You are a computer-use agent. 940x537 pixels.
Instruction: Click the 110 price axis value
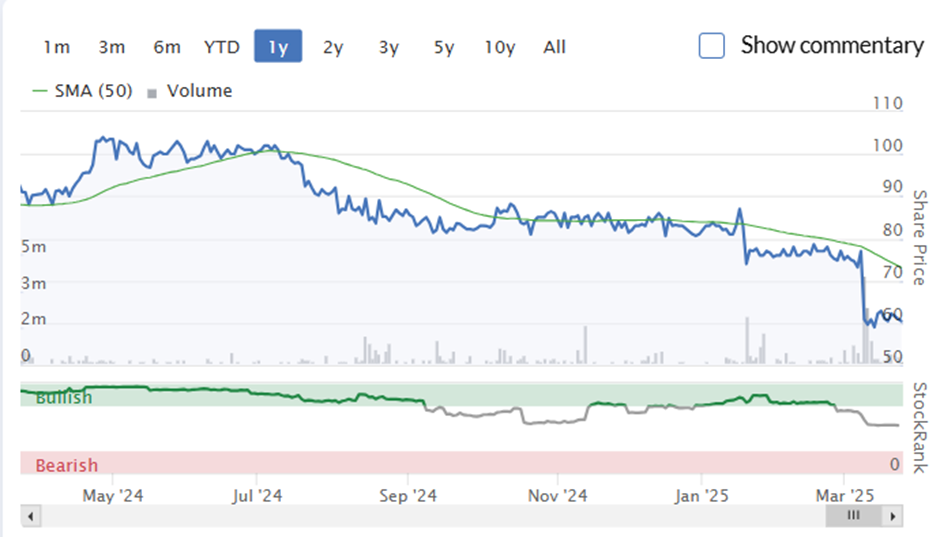pos(888,103)
